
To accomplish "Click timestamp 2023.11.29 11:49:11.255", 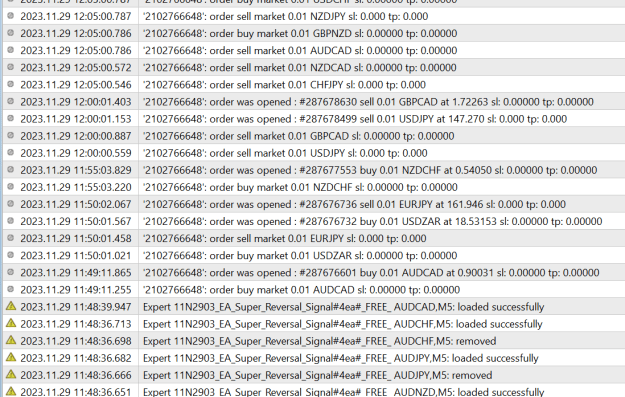I will coord(76,290).
